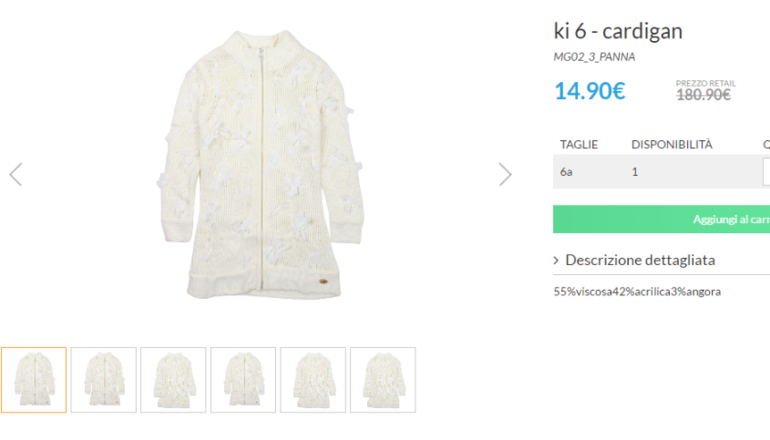Click the crossed-out 180.90€ retail price

pyautogui.click(x=703, y=95)
